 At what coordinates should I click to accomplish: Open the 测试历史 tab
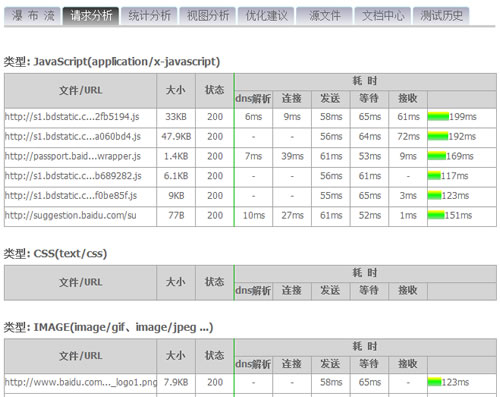(x=441, y=16)
